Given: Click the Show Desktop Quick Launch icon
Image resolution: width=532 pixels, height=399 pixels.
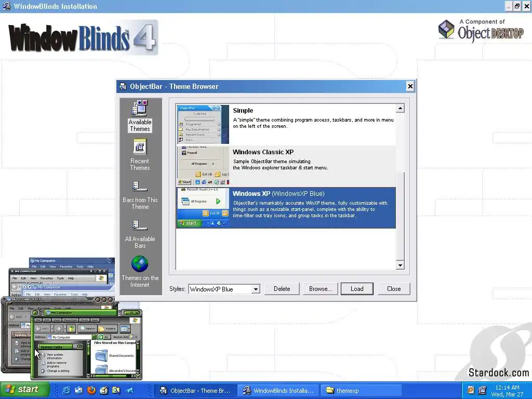Looking at the screenshot, I should click(79, 391).
